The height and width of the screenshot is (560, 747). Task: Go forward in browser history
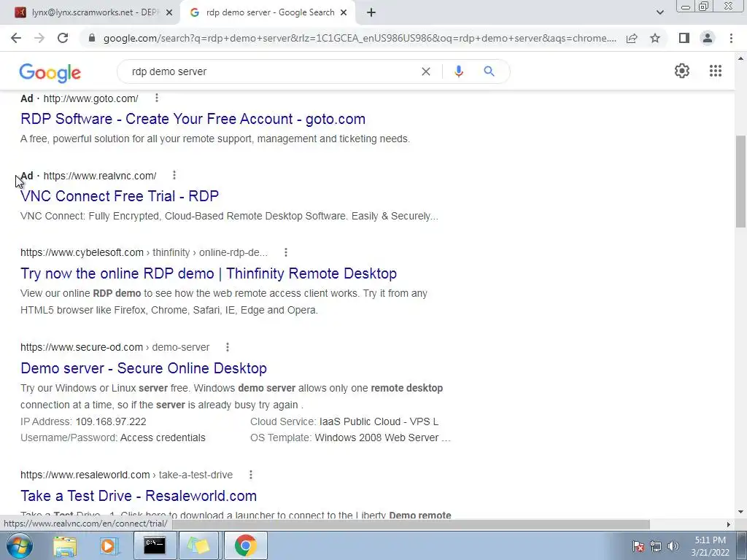39,38
